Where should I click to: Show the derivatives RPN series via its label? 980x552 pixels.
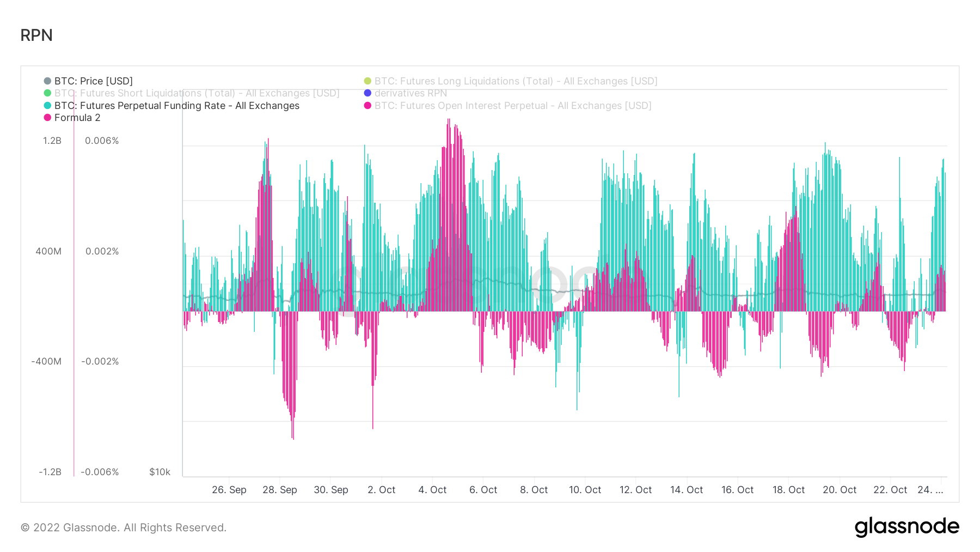tap(411, 93)
